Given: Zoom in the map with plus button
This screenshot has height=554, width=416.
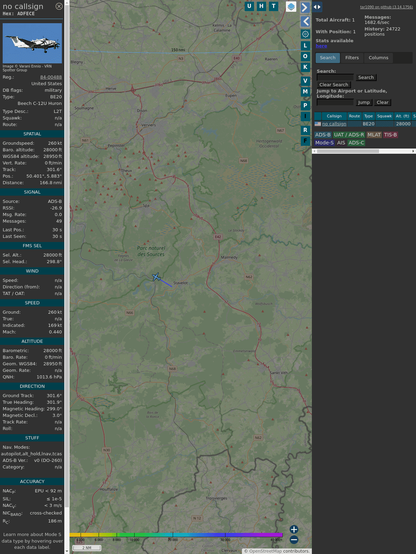Looking at the screenshot, I should (x=294, y=529).
